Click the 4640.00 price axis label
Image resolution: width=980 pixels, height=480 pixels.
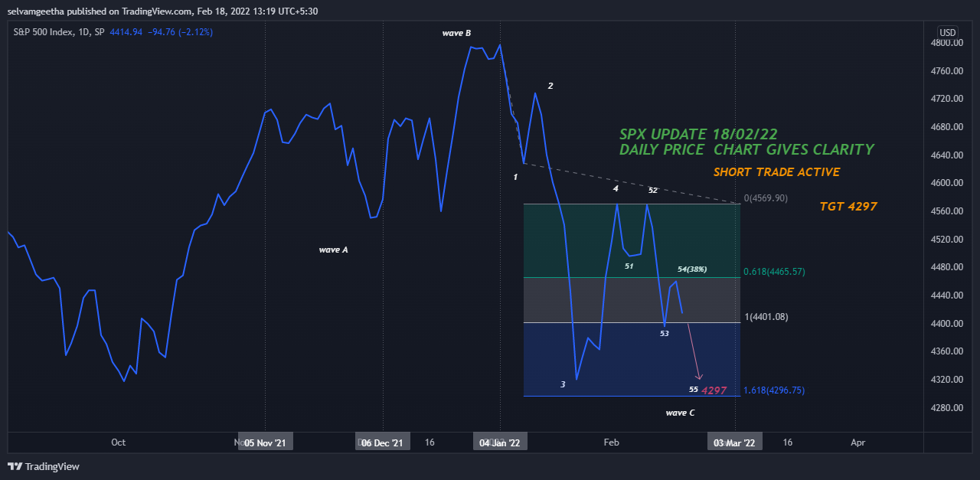pos(946,155)
